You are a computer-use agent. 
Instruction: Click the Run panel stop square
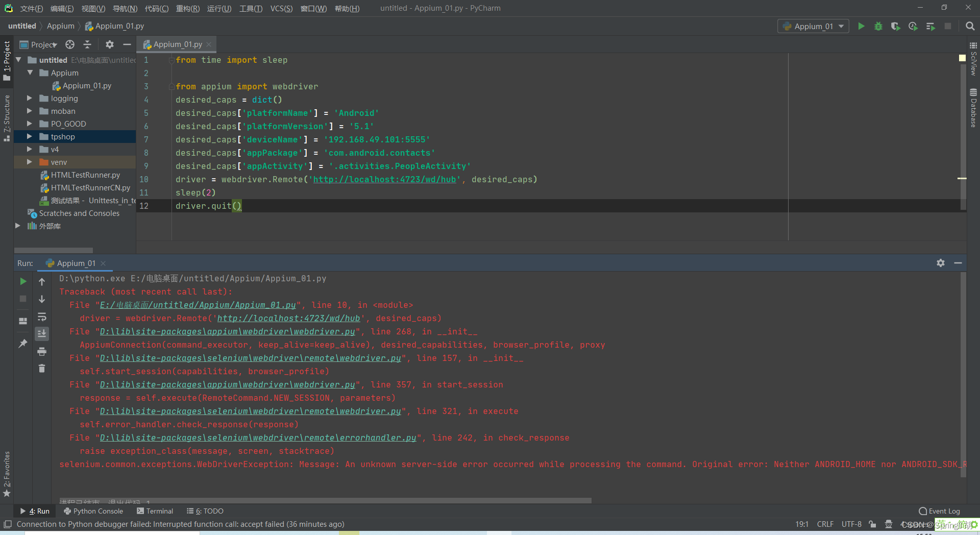pyautogui.click(x=23, y=299)
